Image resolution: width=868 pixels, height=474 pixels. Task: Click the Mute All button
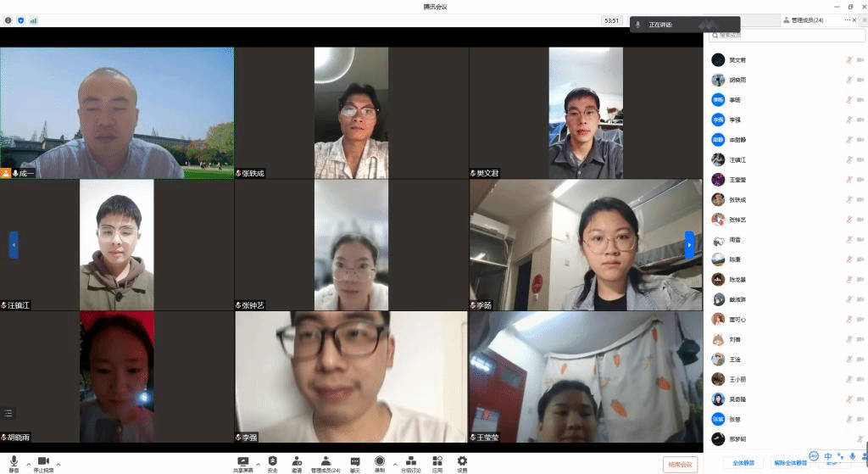pyautogui.click(x=743, y=463)
